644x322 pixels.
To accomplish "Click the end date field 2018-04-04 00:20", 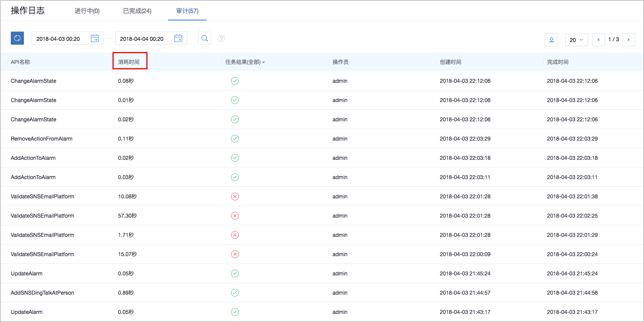I will 142,39.
